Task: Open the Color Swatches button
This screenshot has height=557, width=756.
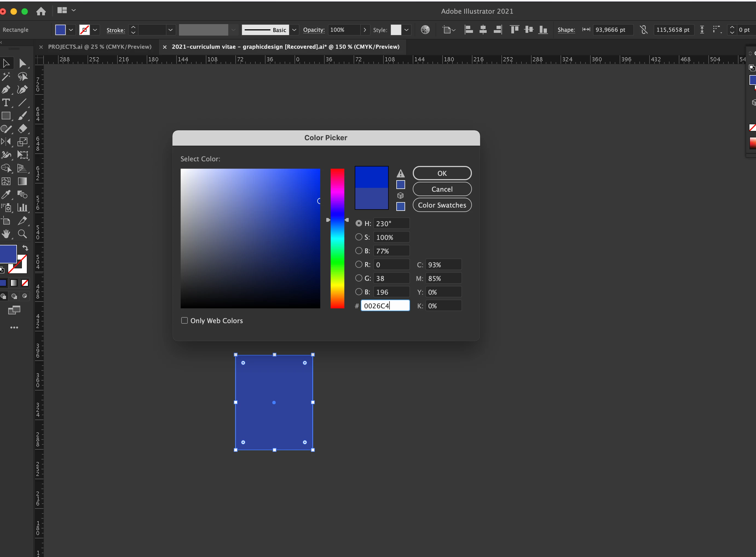Action: tap(442, 205)
